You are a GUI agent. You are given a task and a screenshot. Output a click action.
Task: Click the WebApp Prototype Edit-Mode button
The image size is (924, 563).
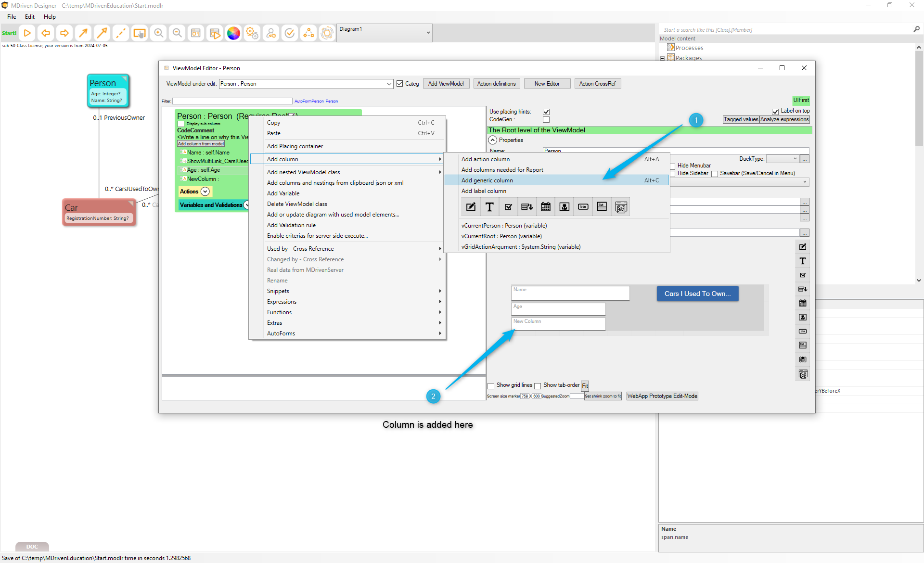pyautogui.click(x=662, y=396)
